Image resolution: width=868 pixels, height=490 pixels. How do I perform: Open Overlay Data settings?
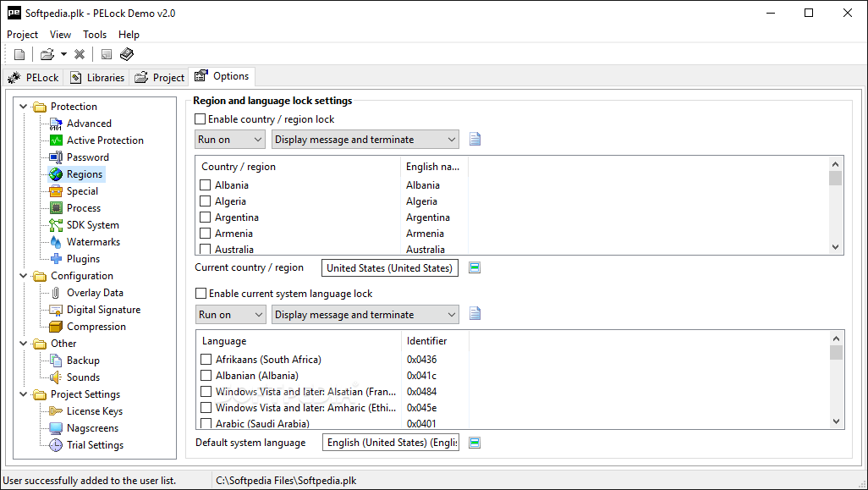[95, 293]
